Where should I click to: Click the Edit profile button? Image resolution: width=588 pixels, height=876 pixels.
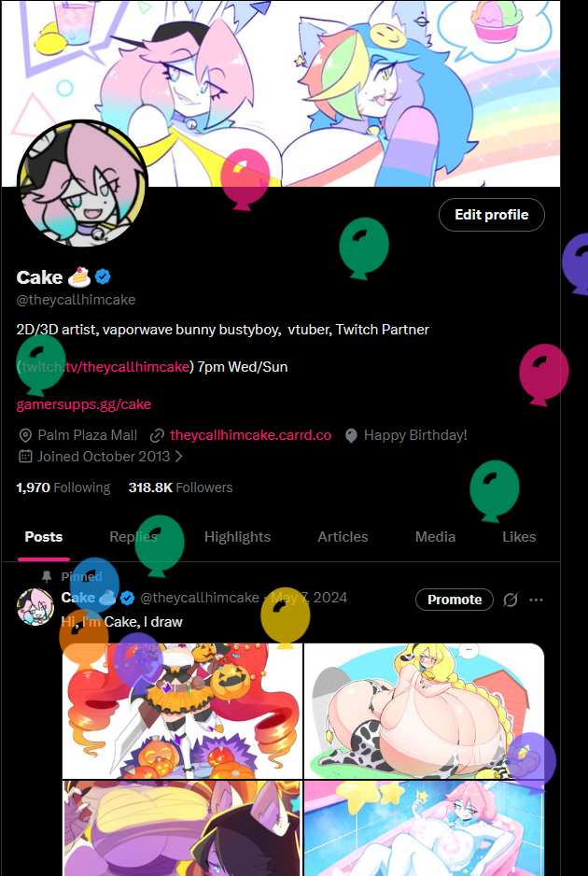491,215
